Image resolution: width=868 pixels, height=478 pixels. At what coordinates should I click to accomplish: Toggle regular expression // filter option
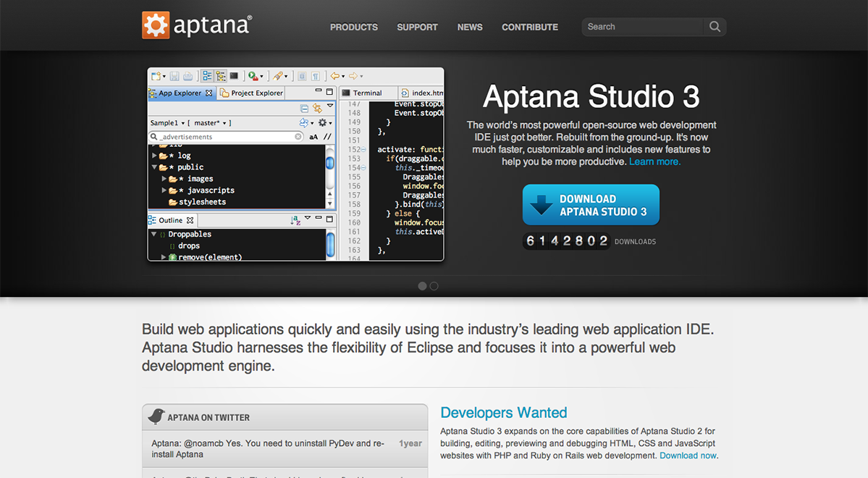point(327,137)
